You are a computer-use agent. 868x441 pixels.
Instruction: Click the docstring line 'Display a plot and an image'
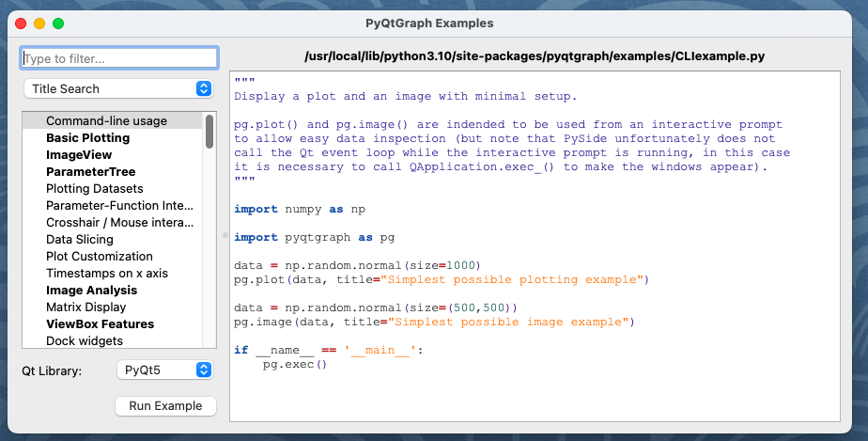point(405,96)
